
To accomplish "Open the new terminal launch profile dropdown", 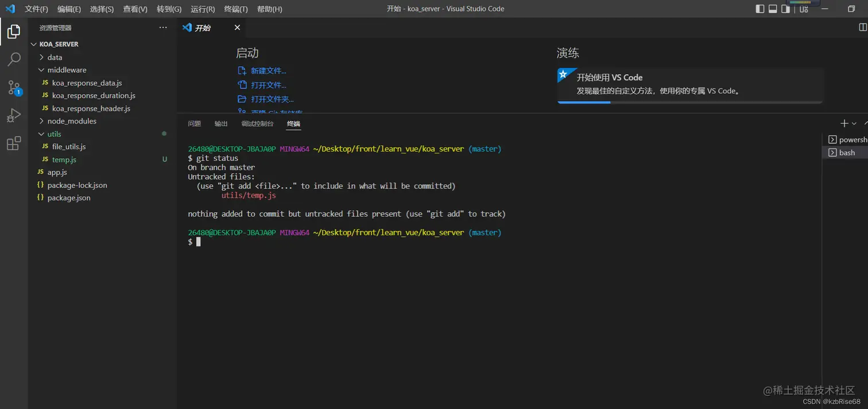I will click(854, 124).
